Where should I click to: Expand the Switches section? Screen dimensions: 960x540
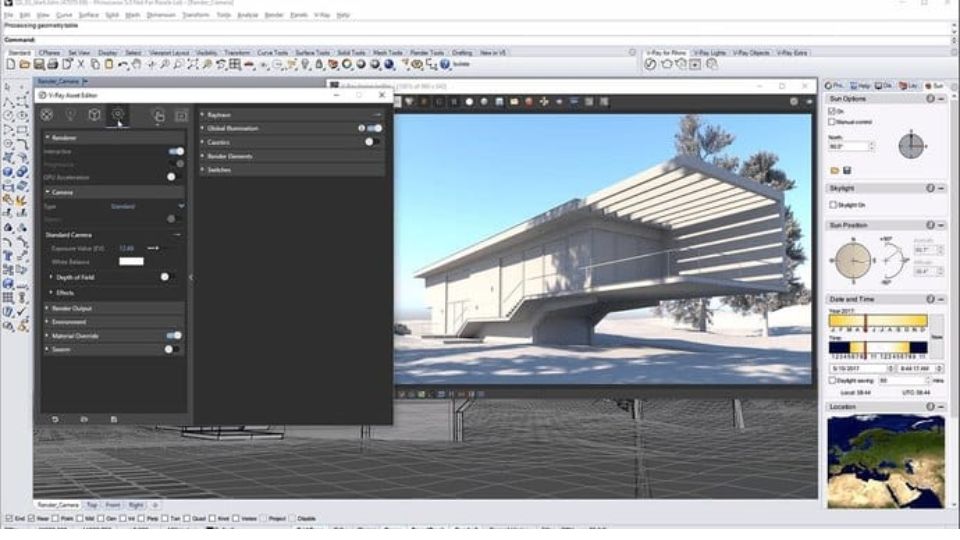(x=292, y=170)
